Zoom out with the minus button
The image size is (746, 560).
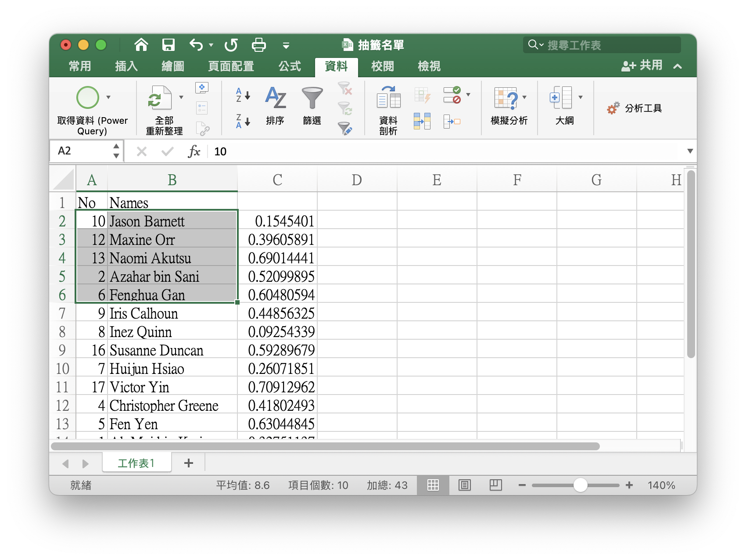pos(522,485)
